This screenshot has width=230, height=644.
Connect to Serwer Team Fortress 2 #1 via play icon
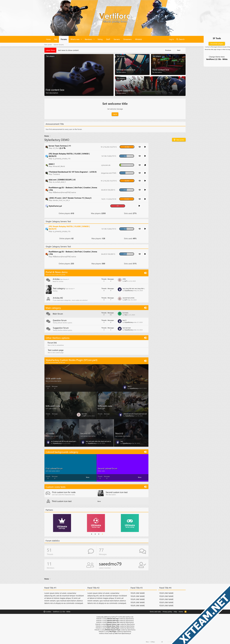[x=145, y=147]
